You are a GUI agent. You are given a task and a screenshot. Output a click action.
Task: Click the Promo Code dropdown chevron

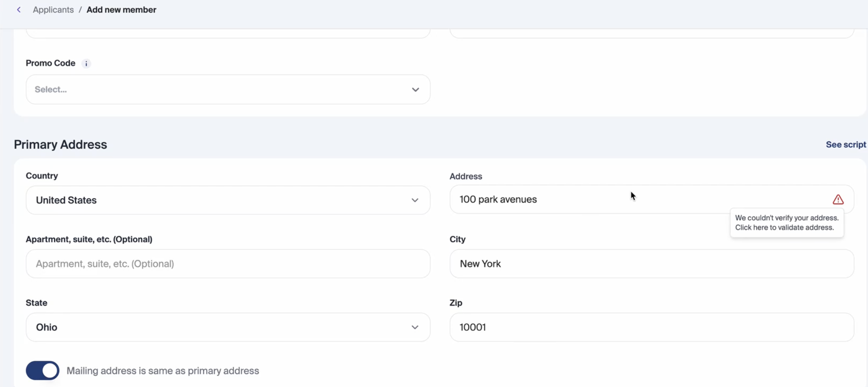pos(415,90)
